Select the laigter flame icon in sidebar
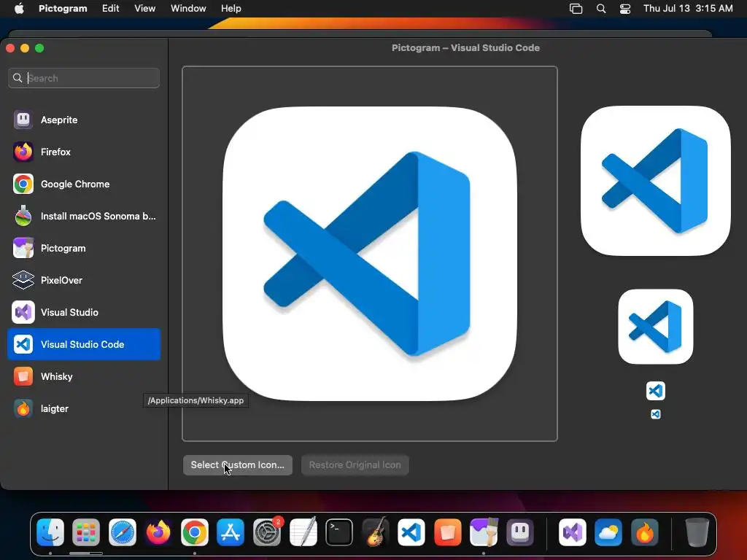The width and height of the screenshot is (747, 560). tap(23, 408)
